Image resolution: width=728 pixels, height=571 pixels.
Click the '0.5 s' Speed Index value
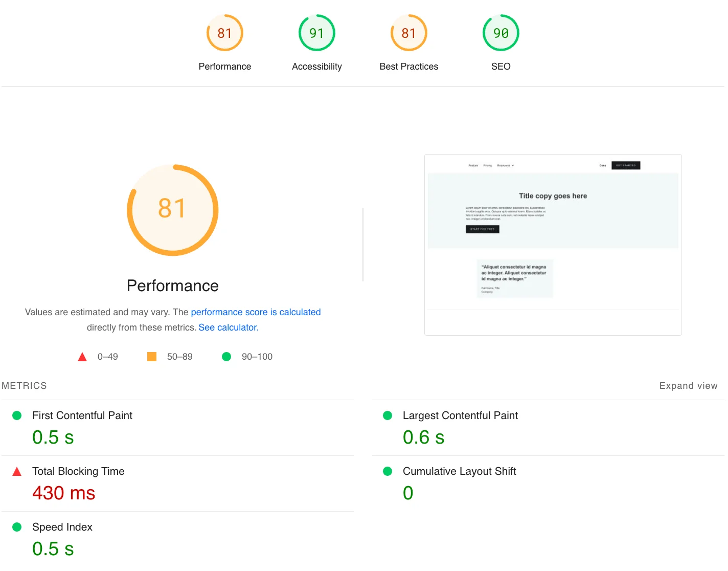(x=53, y=549)
